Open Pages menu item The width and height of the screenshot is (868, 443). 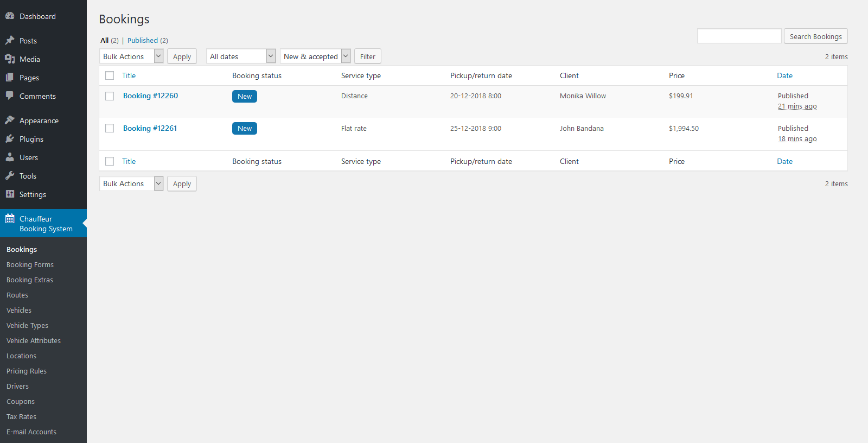pyautogui.click(x=43, y=78)
